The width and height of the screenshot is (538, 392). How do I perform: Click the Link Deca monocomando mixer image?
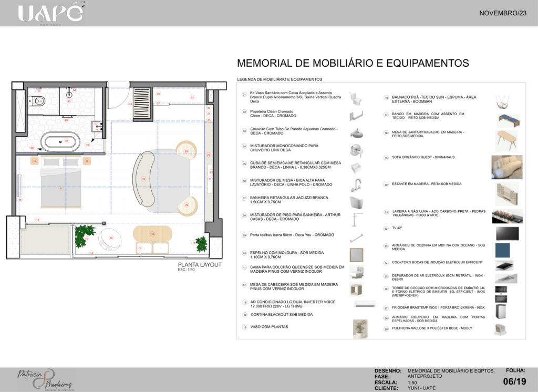(x=357, y=150)
